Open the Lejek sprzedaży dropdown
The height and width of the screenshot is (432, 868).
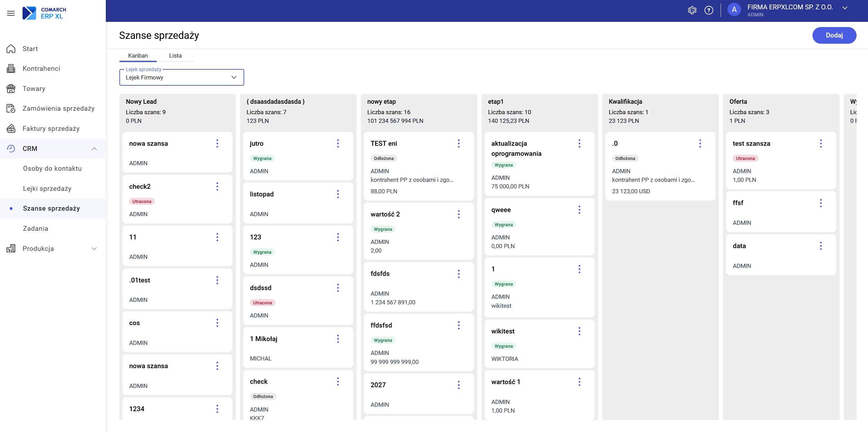(181, 77)
